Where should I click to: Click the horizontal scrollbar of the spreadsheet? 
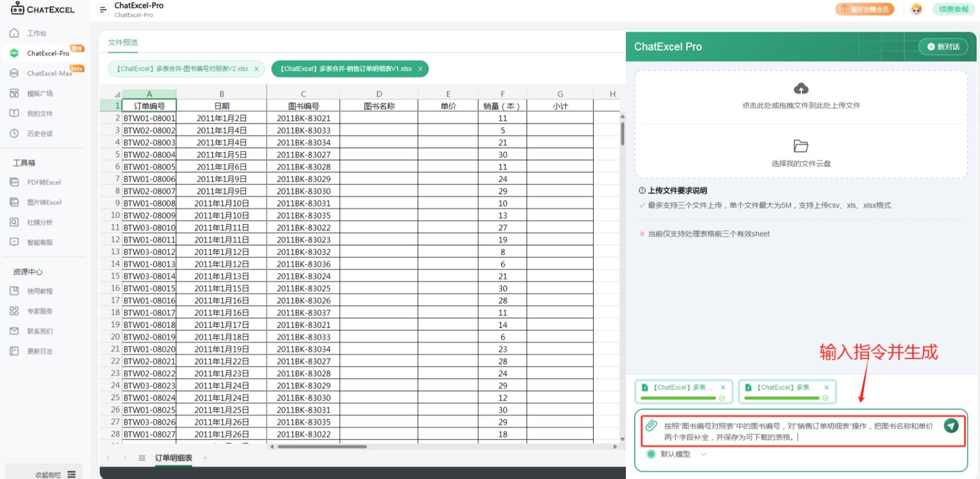point(322,446)
